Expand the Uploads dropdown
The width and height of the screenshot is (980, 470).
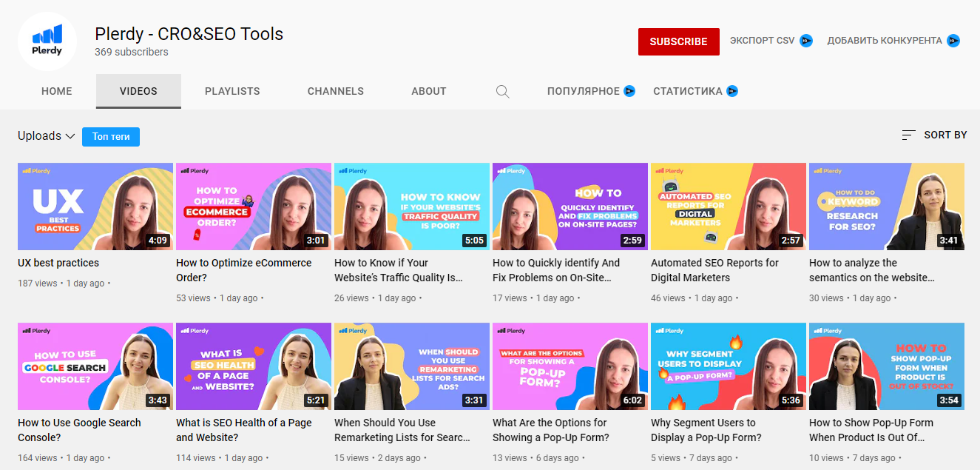point(47,136)
